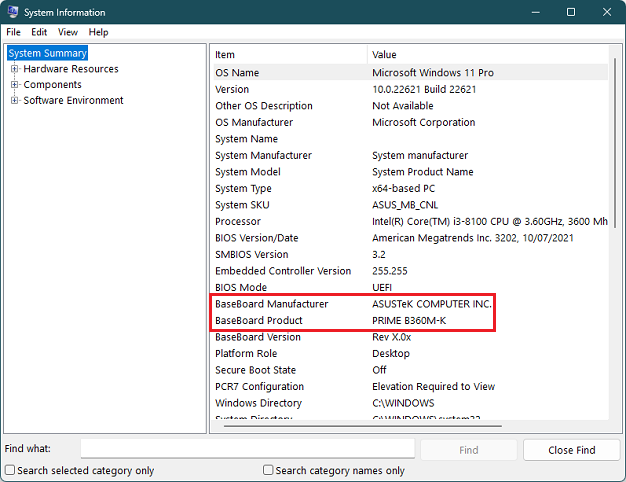Select the System Model row

tap(411, 172)
